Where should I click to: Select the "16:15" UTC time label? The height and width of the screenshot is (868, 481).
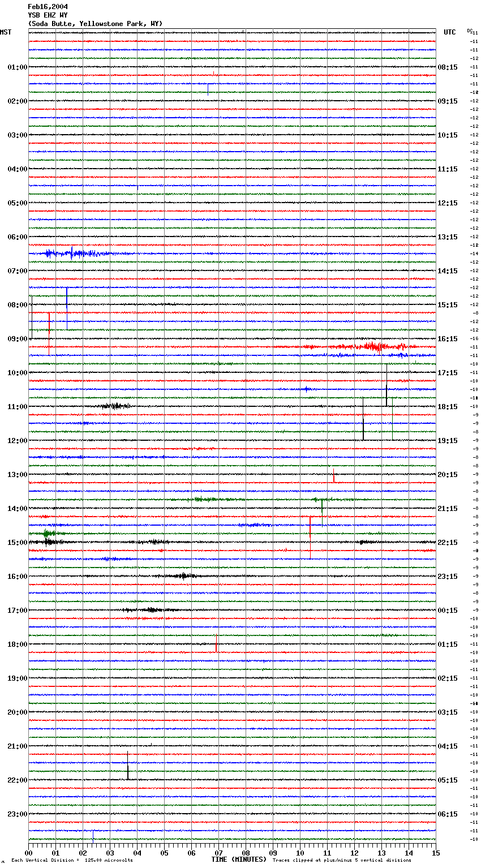(448, 339)
